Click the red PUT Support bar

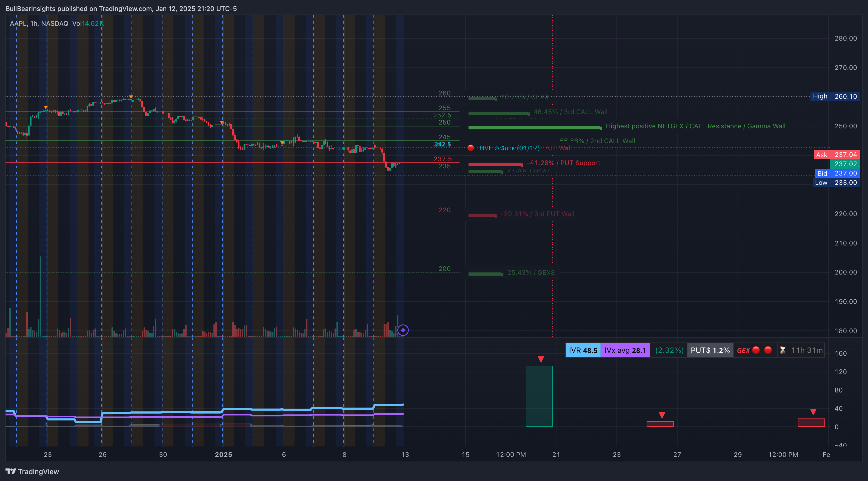point(495,164)
